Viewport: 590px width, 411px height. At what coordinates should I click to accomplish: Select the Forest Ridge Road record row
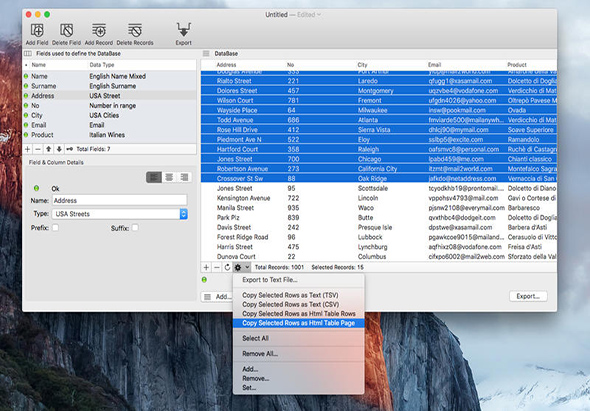(x=379, y=237)
